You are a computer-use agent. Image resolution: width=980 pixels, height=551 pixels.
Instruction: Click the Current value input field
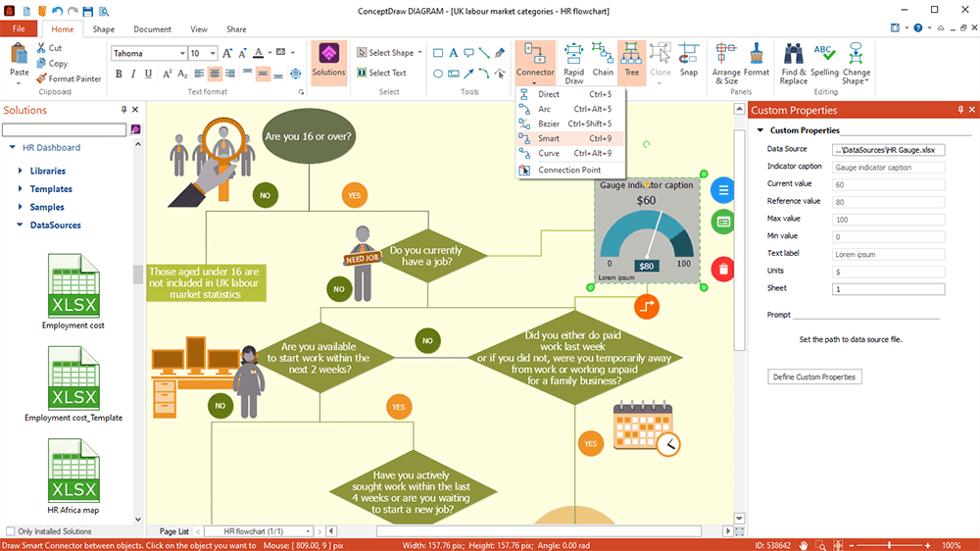[888, 184]
